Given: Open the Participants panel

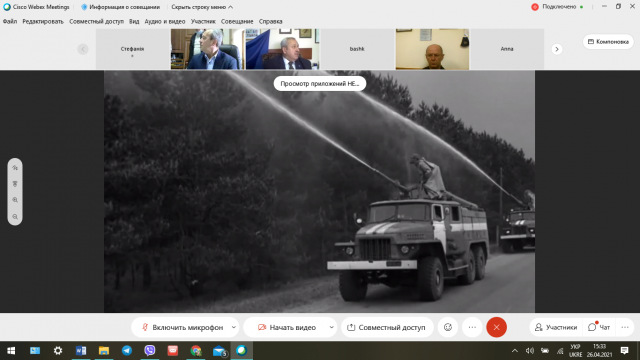Looking at the screenshot, I should (x=557, y=327).
